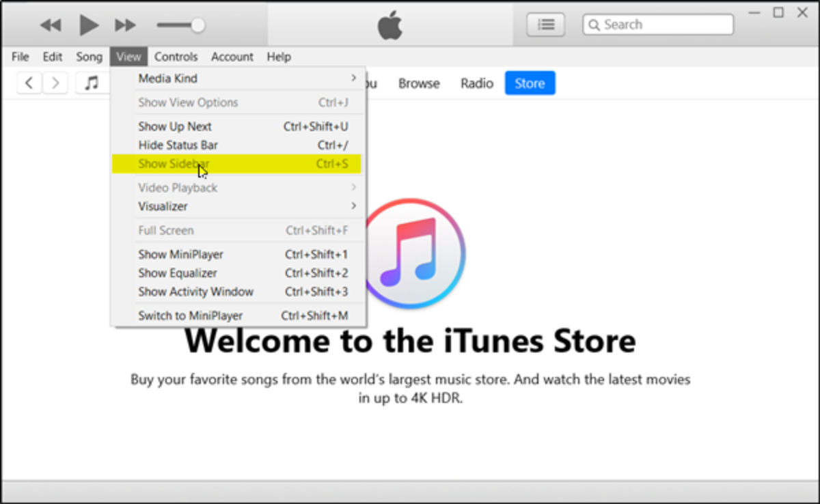Click into the Search field
Screen dimensions: 820x504
[x=658, y=25]
